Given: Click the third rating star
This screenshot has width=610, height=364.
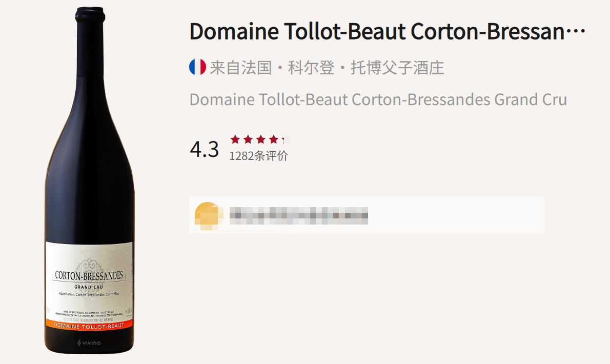Looking at the screenshot, I should point(261,139).
